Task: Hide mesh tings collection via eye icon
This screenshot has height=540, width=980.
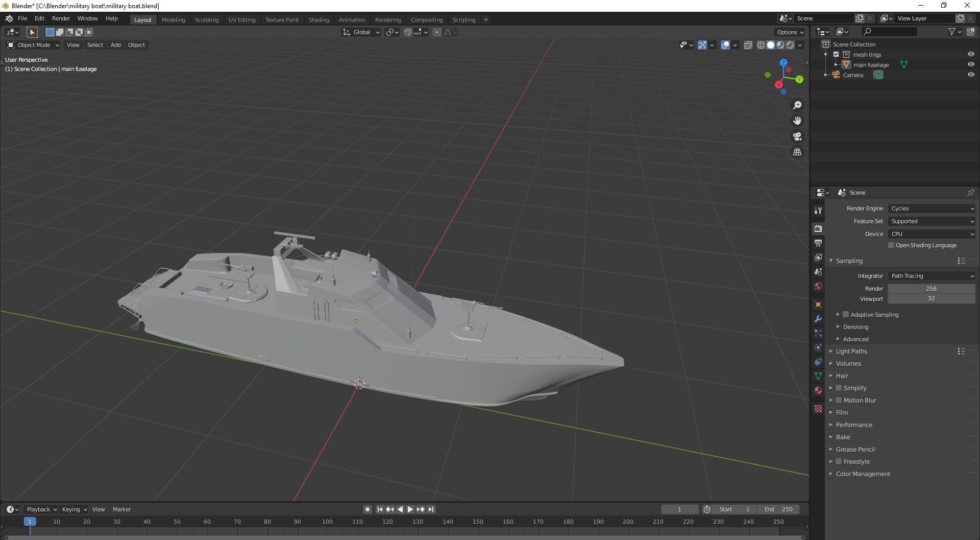Action: [x=971, y=55]
